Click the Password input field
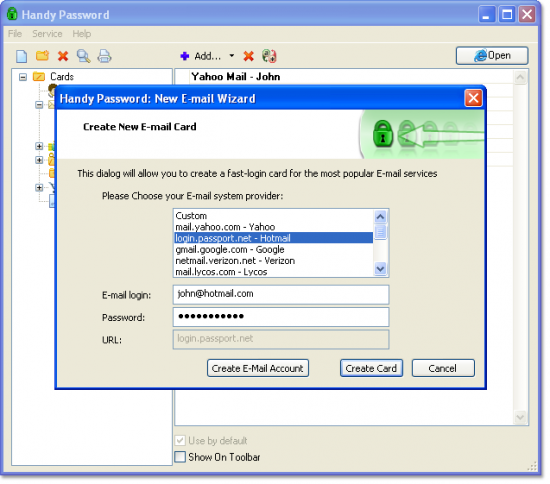550x484 pixels. click(x=281, y=317)
